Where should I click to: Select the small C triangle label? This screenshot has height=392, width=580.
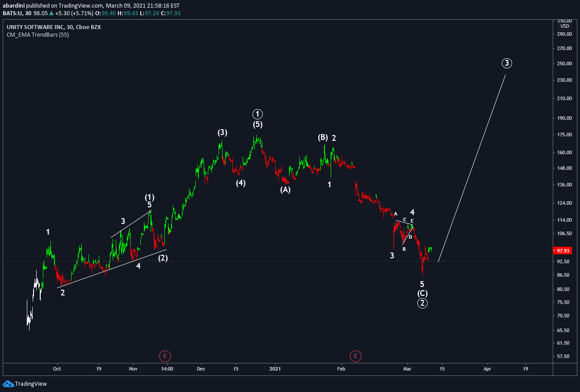click(404, 219)
